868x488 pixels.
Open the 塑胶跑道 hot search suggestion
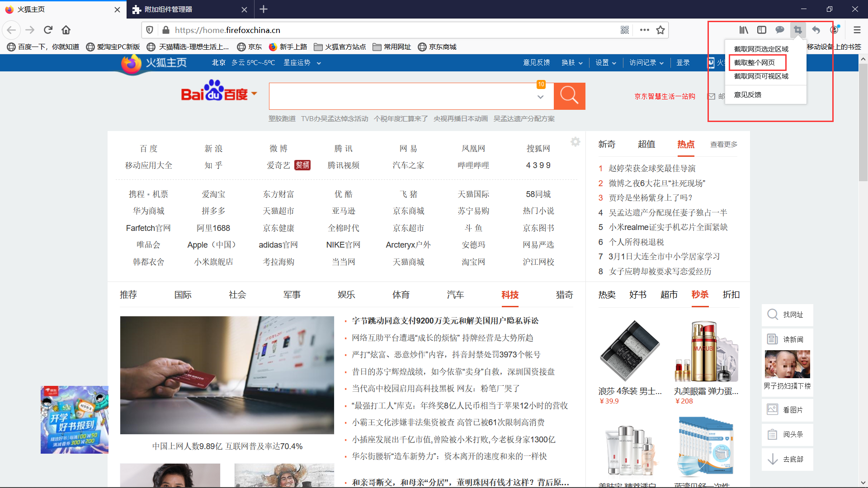[x=282, y=118]
